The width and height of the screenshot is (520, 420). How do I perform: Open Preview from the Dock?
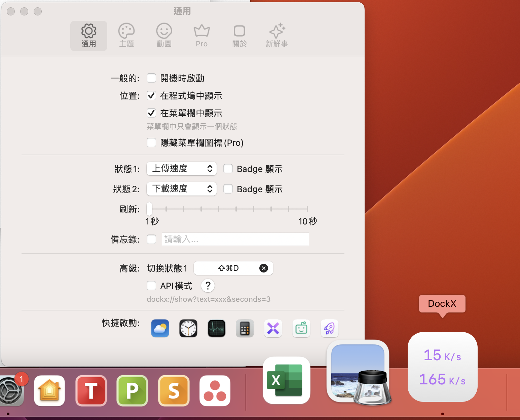click(x=359, y=372)
